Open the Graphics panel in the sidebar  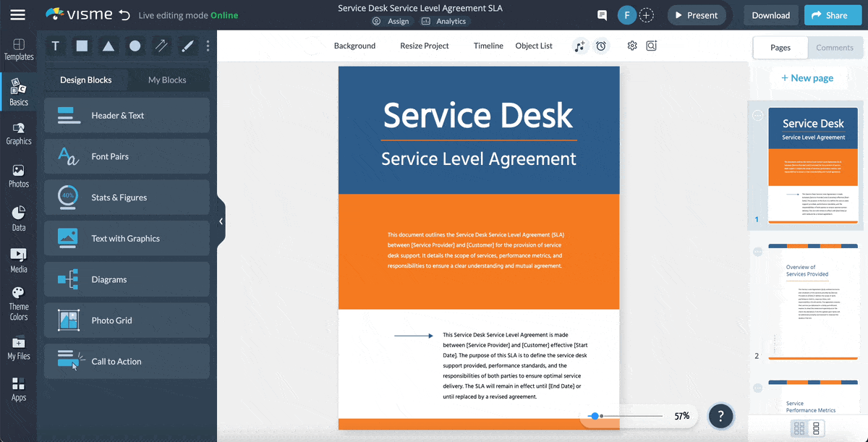pyautogui.click(x=19, y=133)
